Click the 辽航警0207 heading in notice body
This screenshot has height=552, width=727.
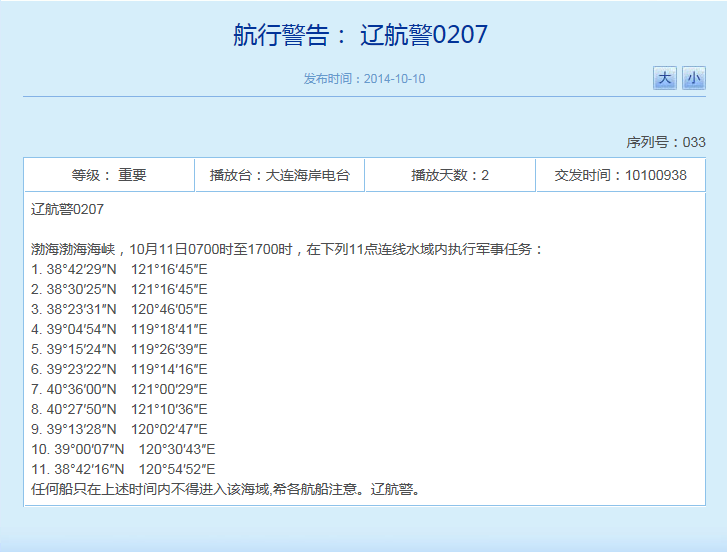pyautogui.click(x=67, y=209)
